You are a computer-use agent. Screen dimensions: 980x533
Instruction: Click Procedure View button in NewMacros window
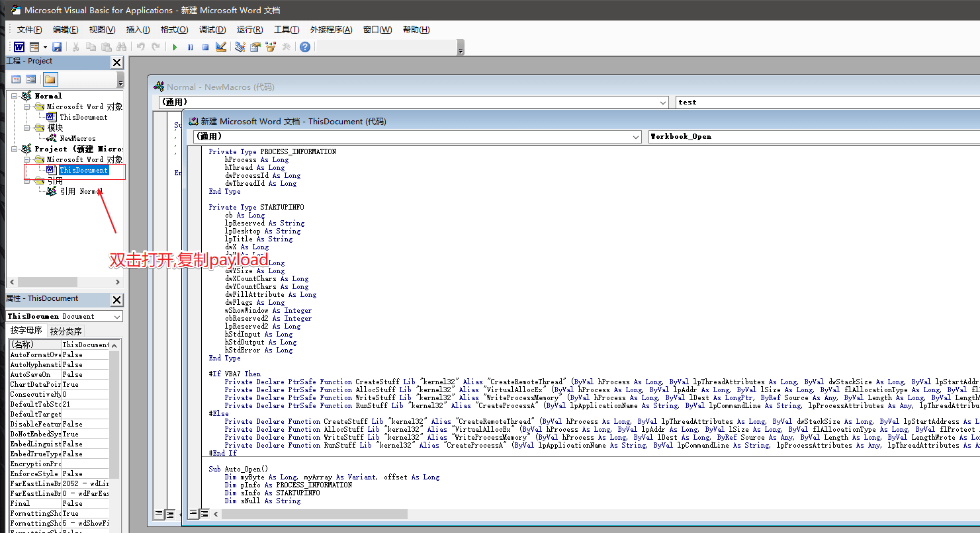159,513
